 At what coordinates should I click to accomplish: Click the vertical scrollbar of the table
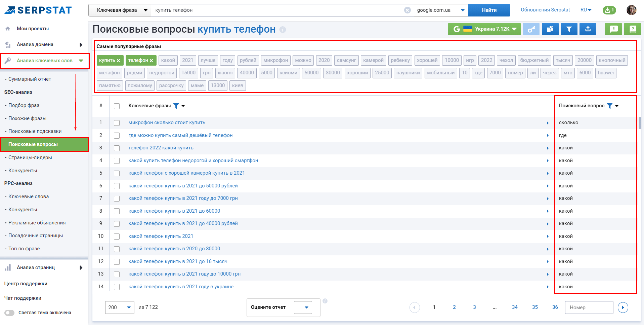pyautogui.click(x=640, y=123)
